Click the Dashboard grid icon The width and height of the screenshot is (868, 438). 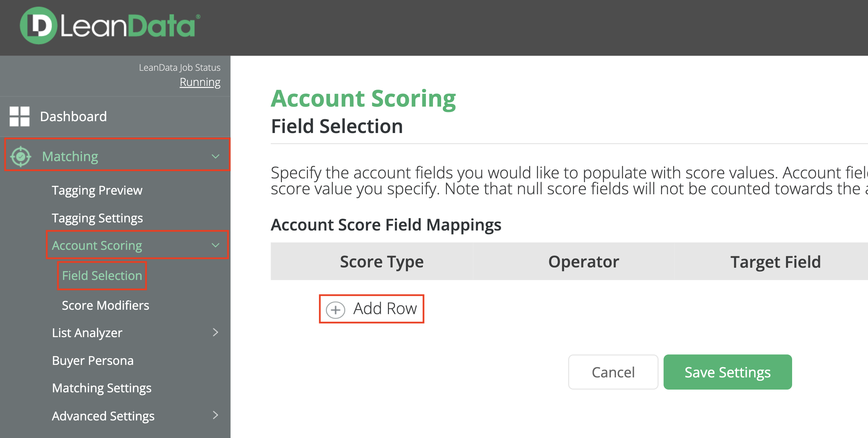(20, 116)
